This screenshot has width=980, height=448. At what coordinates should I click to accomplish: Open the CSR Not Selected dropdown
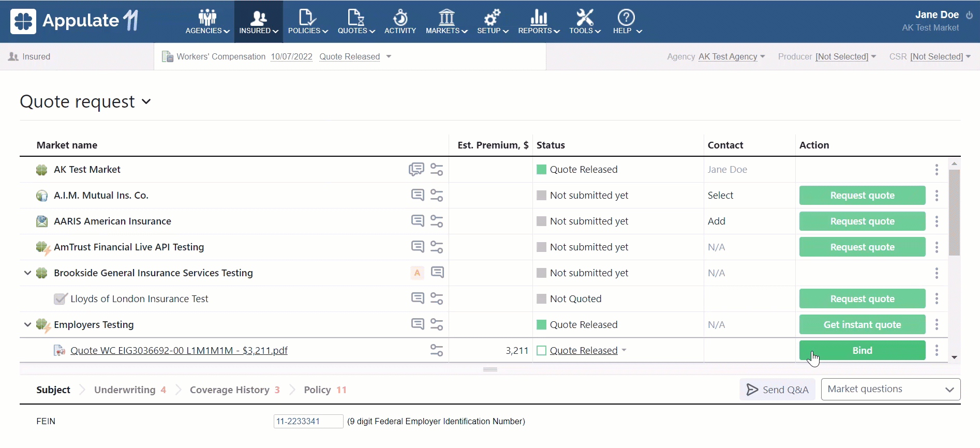(x=940, y=56)
